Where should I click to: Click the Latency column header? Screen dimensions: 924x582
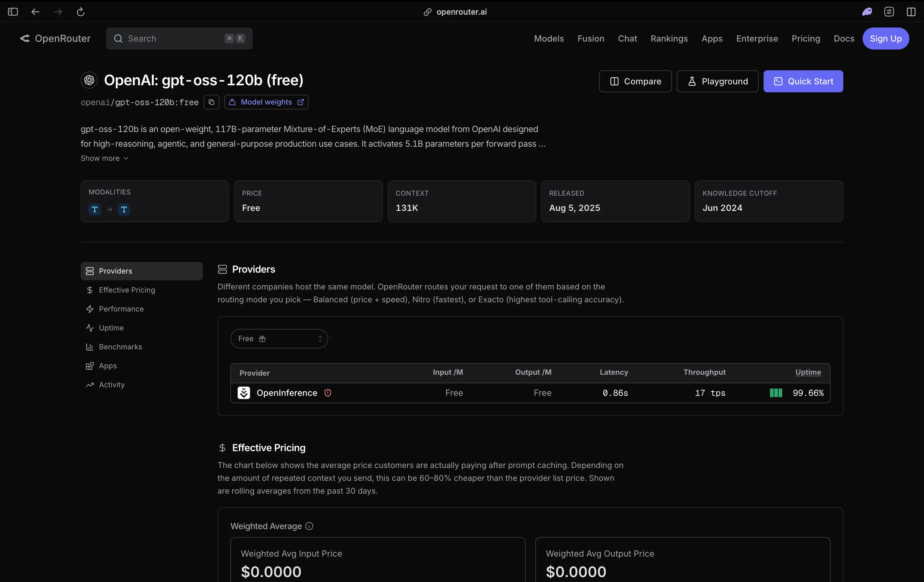pyautogui.click(x=614, y=372)
